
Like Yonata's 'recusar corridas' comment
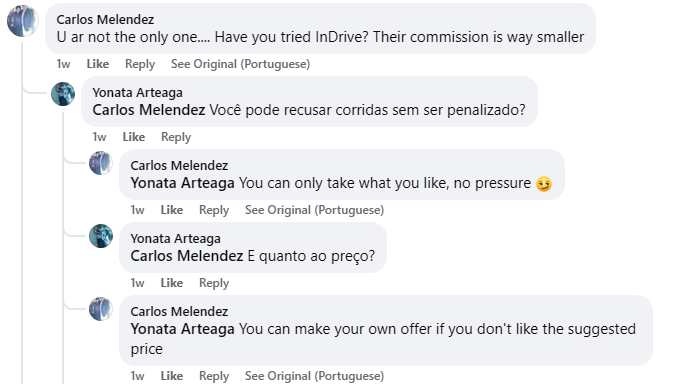coord(134,137)
